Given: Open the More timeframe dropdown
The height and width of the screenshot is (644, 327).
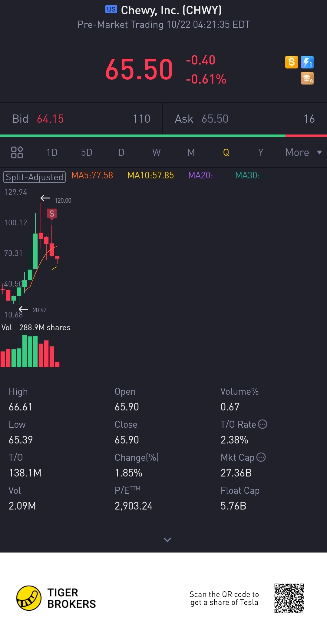Looking at the screenshot, I should (x=303, y=152).
